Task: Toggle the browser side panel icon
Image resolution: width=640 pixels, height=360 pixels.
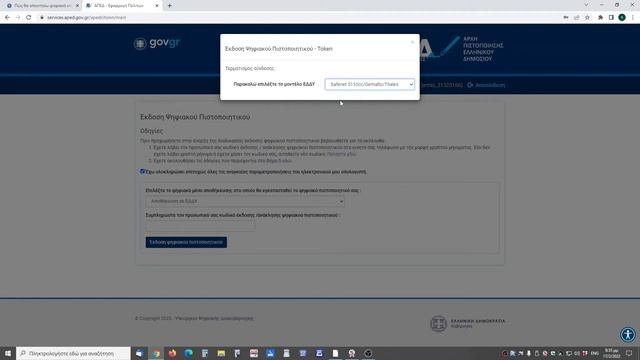Action: tap(611, 18)
